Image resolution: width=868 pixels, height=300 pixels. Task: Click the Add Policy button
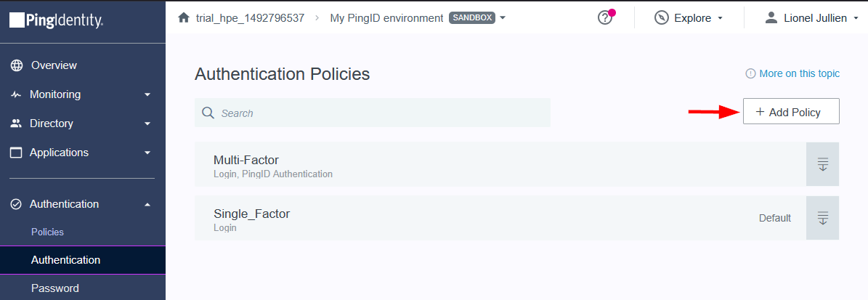click(791, 112)
